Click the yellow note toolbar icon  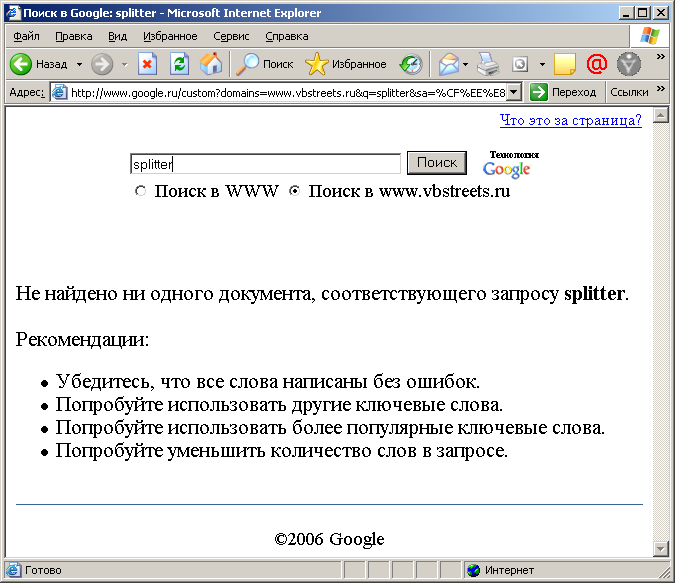click(x=565, y=64)
